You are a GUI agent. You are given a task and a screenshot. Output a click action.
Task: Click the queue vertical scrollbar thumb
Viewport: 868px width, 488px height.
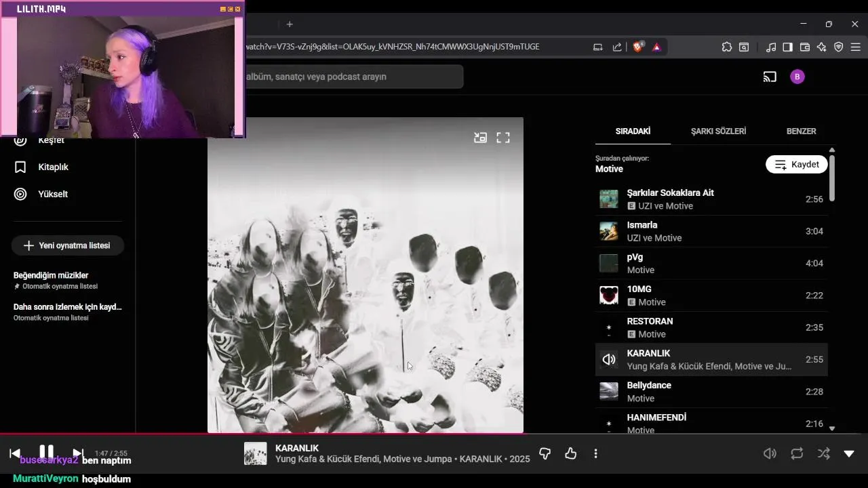pos(832,178)
